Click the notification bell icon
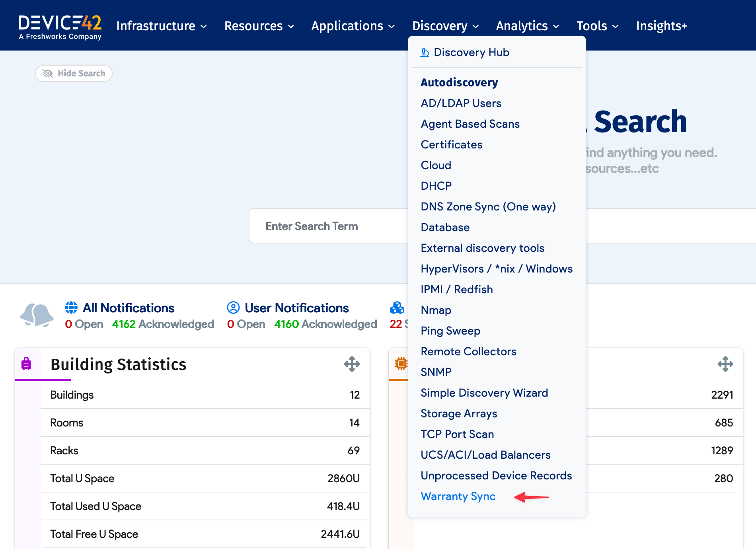 tap(37, 315)
